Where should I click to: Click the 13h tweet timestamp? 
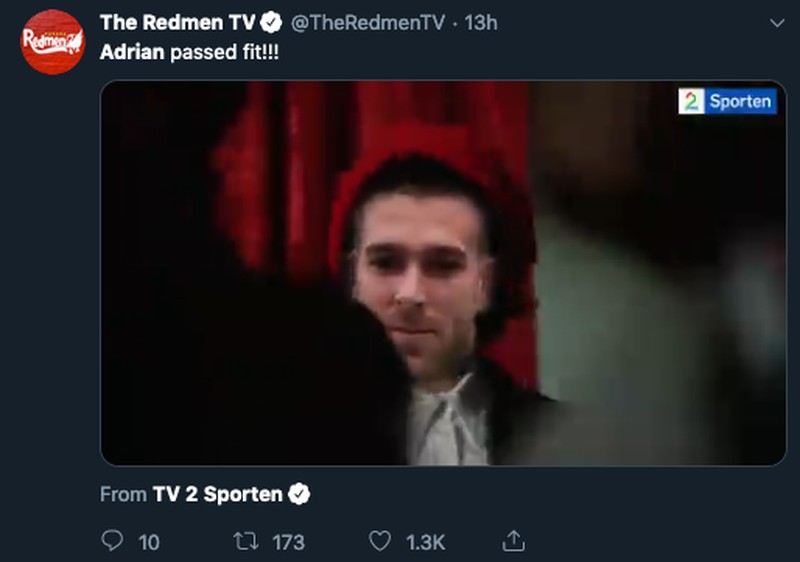[481, 22]
